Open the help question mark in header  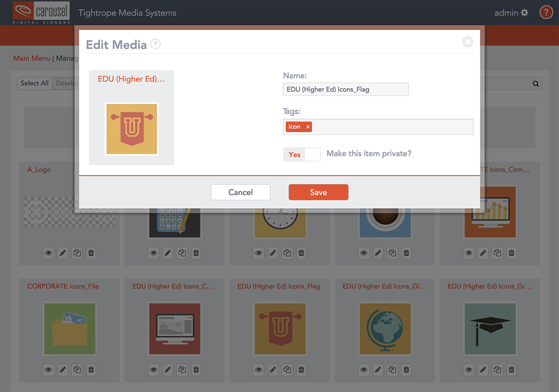(x=546, y=13)
